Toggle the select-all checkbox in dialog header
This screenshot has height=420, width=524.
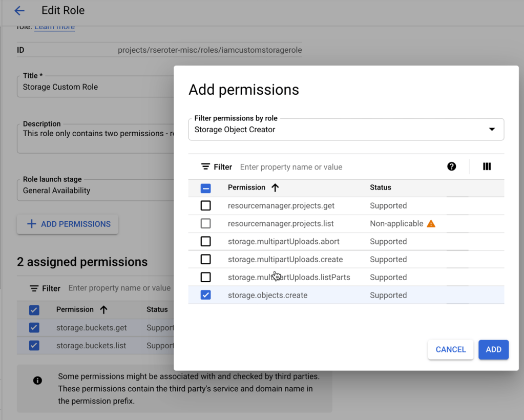point(205,188)
